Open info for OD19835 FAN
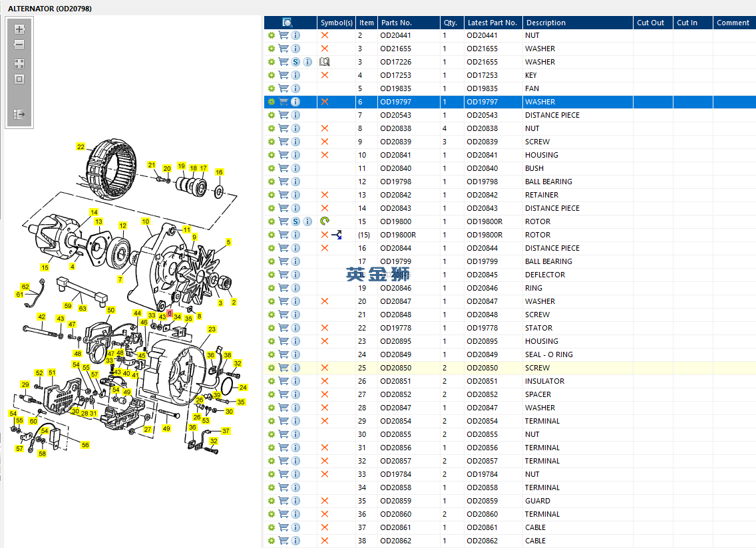This screenshot has width=756, height=548. click(x=295, y=88)
